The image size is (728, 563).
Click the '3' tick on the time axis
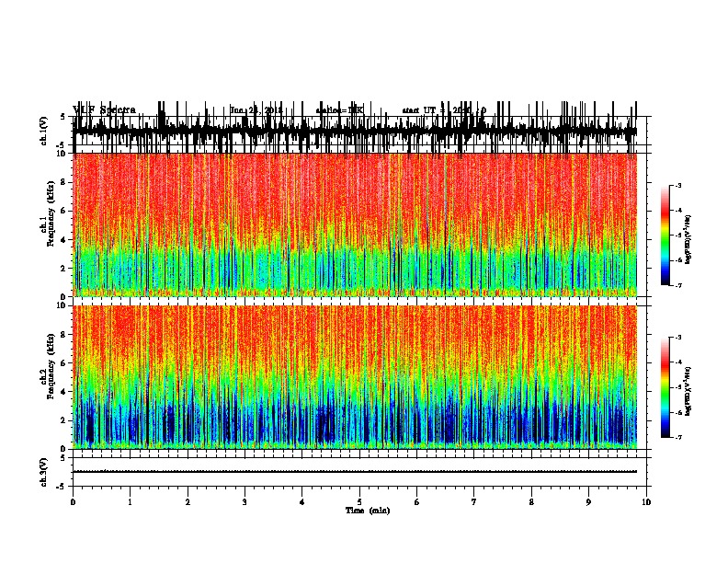[245, 502]
